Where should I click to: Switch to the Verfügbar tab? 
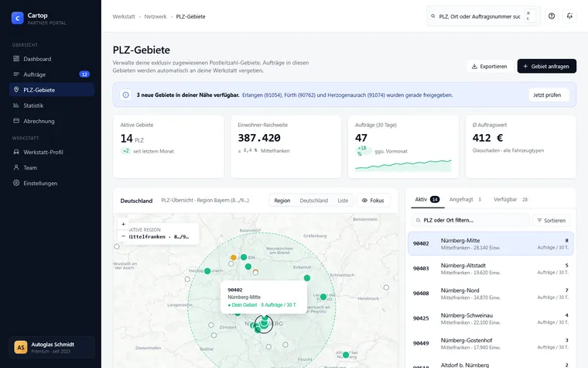pyautogui.click(x=511, y=199)
